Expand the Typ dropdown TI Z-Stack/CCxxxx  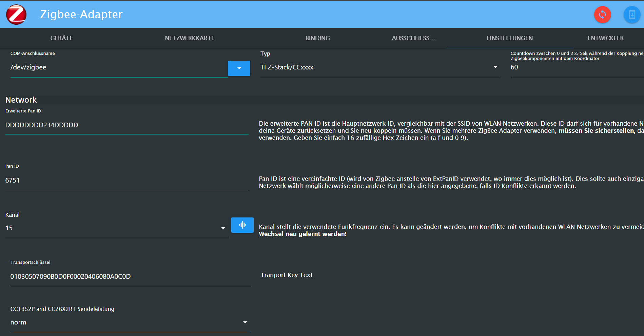click(x=380, y=67)
